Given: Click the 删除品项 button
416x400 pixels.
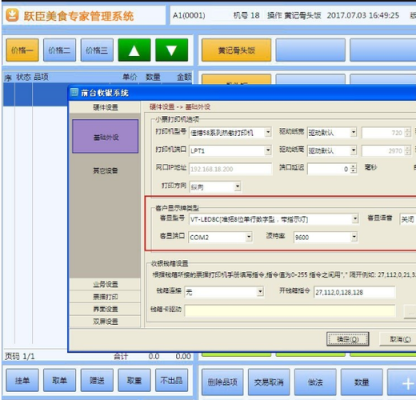Looking at the screenshot, I should point(223,382).
